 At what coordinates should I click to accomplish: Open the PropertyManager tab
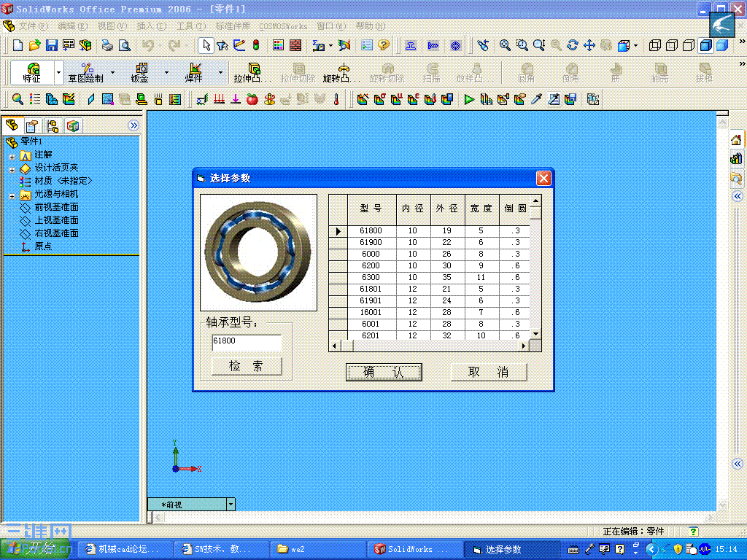(32, 125)
